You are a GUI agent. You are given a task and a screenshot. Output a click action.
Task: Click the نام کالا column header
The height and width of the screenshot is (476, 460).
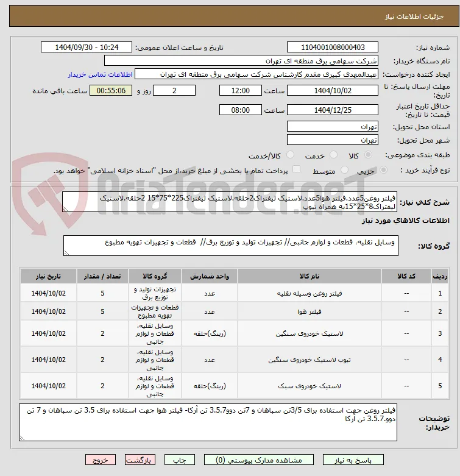[310, 276]
